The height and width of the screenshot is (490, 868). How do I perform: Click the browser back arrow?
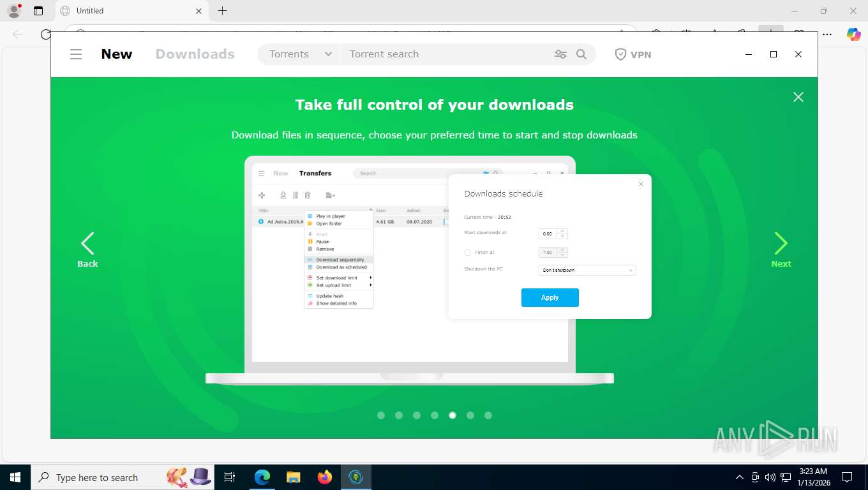[18, 34]
